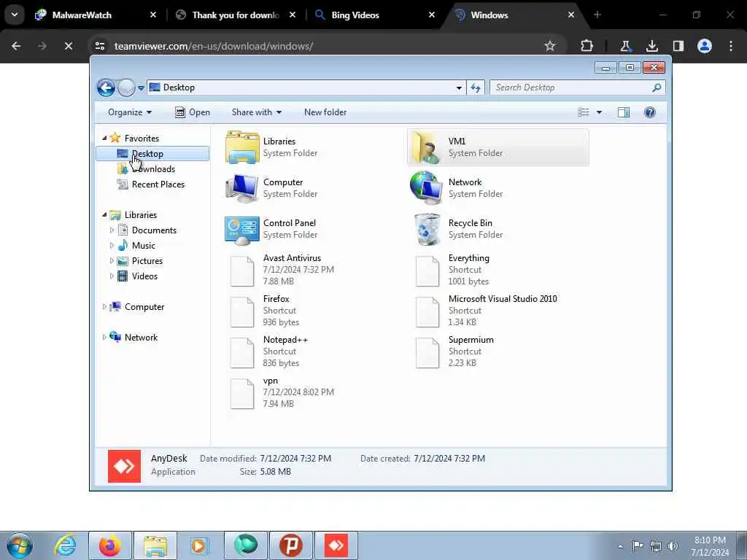Refresh the Desktop address bar location

(476, 87)
